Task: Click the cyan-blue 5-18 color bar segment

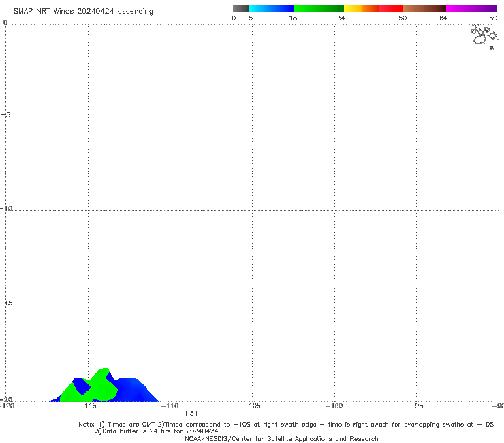Action: [272, 8]
